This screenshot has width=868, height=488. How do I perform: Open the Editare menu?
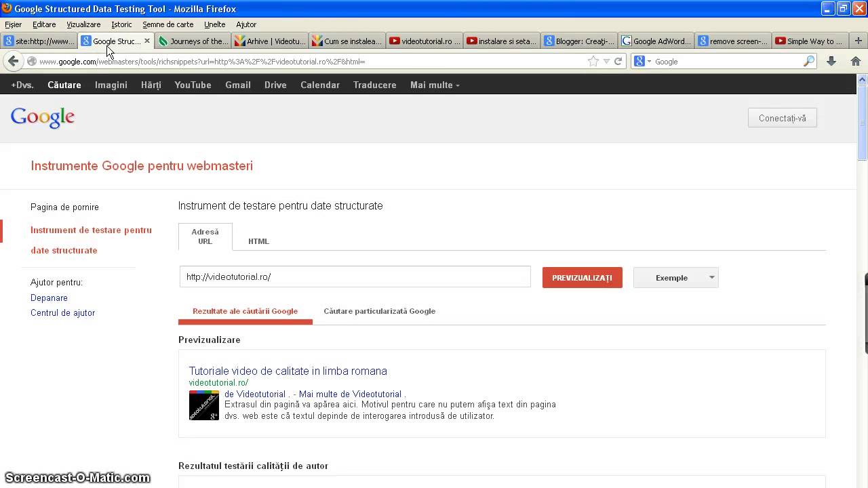pyautogui.click(x=44, y=24)
